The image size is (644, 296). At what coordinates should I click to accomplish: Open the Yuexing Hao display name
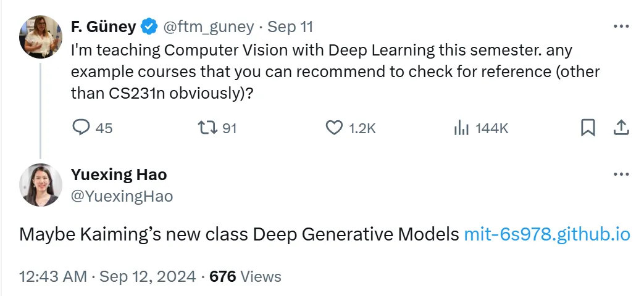tap(119, 175)
